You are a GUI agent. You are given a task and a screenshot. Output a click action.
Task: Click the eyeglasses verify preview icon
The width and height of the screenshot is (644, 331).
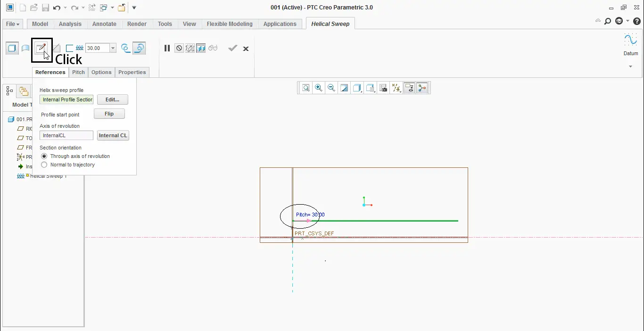tap(213, 48)
